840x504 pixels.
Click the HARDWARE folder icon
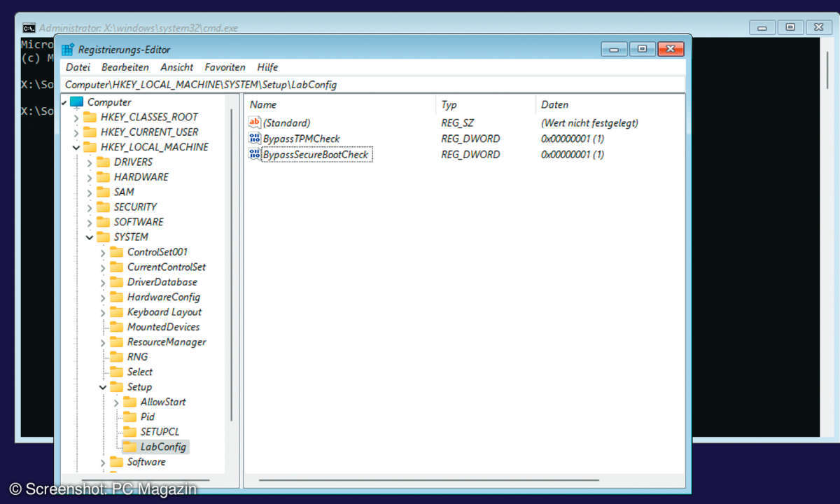click(103, 177)
